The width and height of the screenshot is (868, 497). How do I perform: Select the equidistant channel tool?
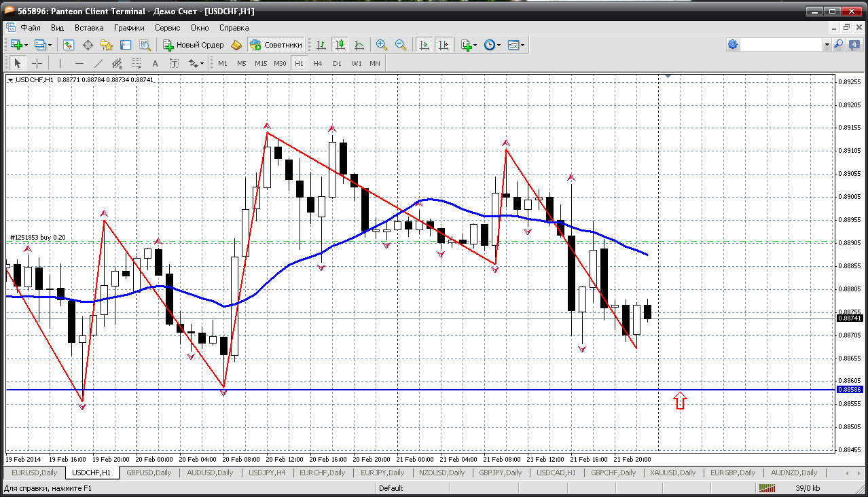pos(117,63)
